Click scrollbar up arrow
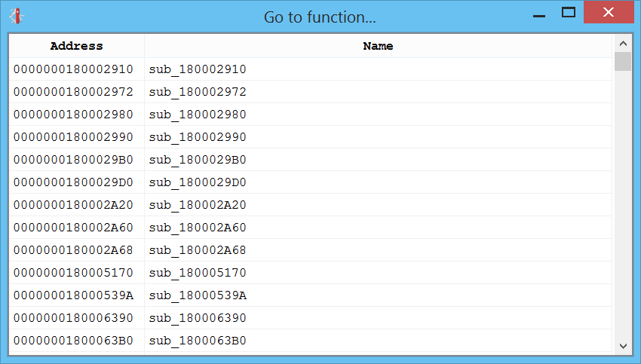Viewport: 641px width, 364px height. [623, 43]
